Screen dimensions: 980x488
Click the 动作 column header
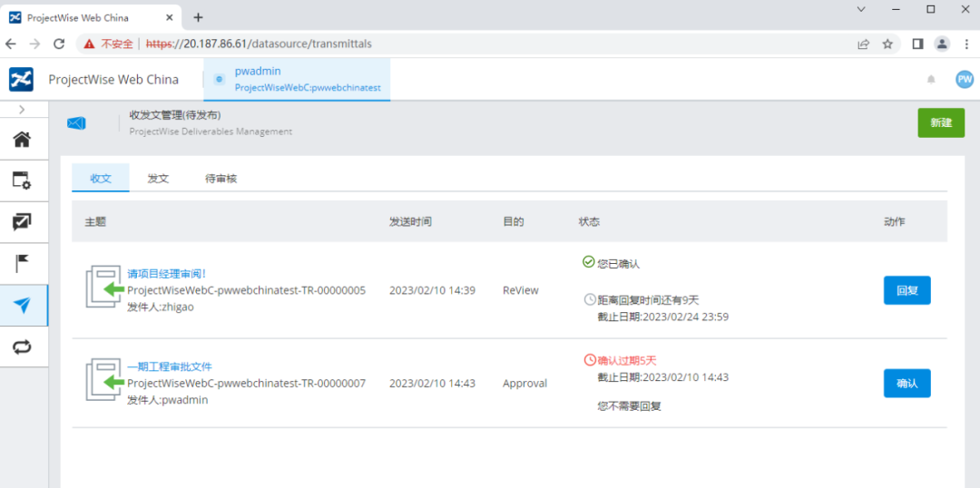895,222
